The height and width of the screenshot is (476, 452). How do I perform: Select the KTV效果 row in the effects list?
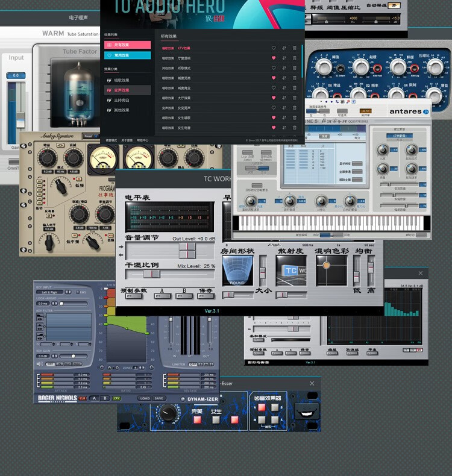tap(229, 48)
